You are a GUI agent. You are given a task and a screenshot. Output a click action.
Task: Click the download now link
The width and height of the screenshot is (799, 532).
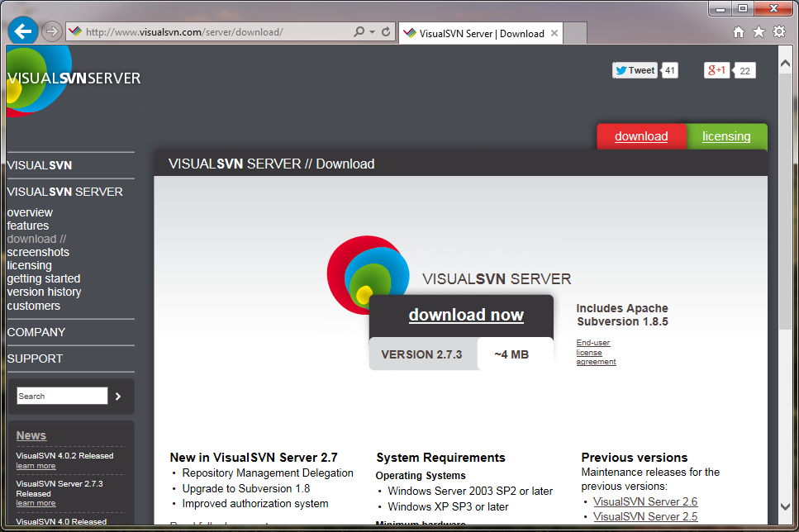(x=466, y=315)
